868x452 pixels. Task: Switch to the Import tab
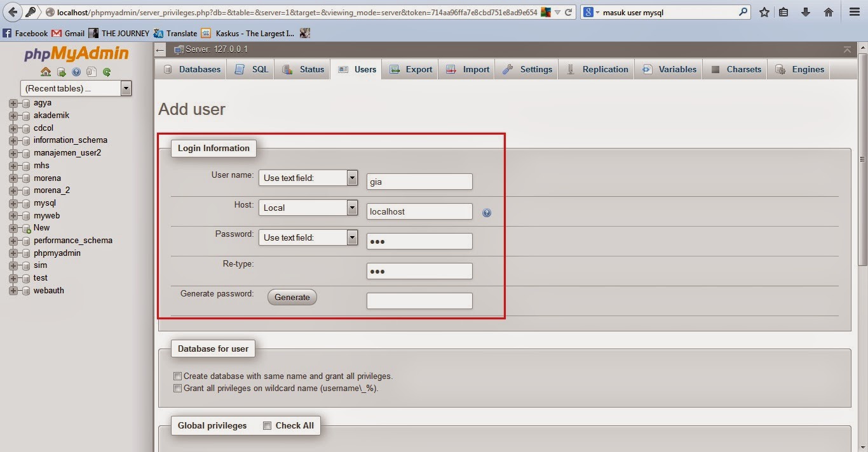pos(468,70)
